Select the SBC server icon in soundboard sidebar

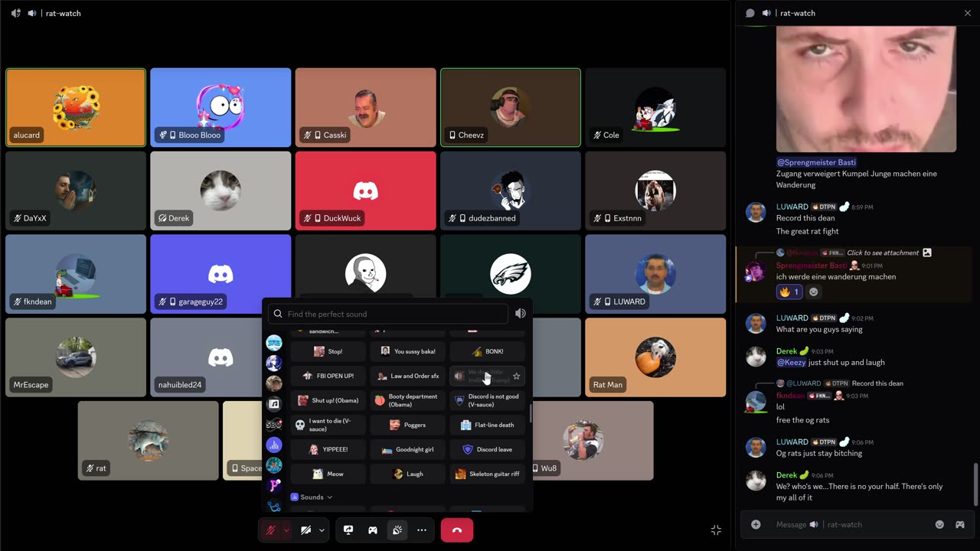[x=273, y=424]
